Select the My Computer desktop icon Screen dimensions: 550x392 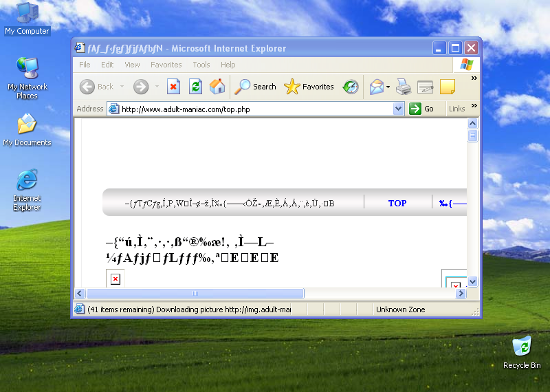click(27, 19)
